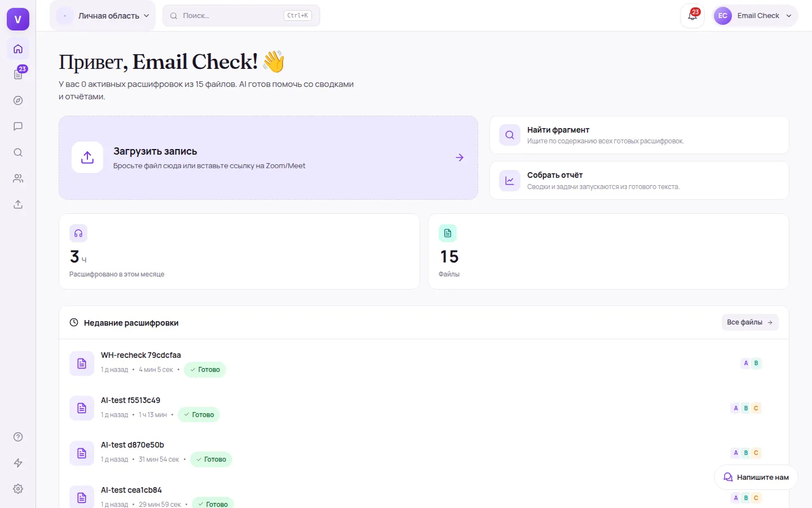Click the file icon of AI-test f5513c49
812x508 pixels.
point(82,408)
